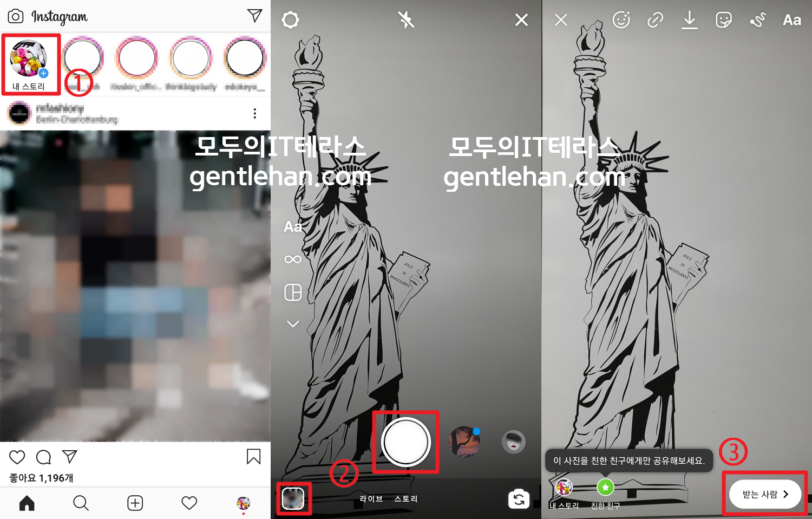This screenshot has height=519, width=812.
Task: Open the three-dot post options menu
Action: tap(254, 113)
